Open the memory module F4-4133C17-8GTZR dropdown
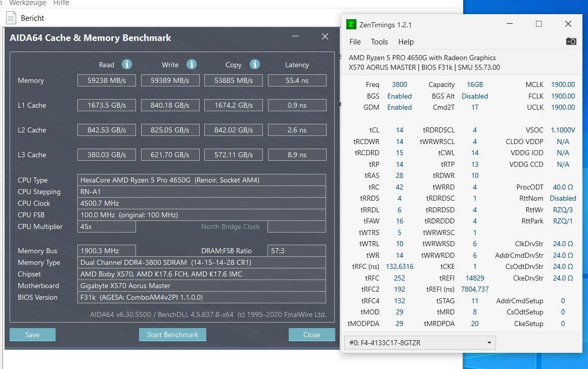The image size is (588, 369). pyautogui.click(x=420, y=343)
